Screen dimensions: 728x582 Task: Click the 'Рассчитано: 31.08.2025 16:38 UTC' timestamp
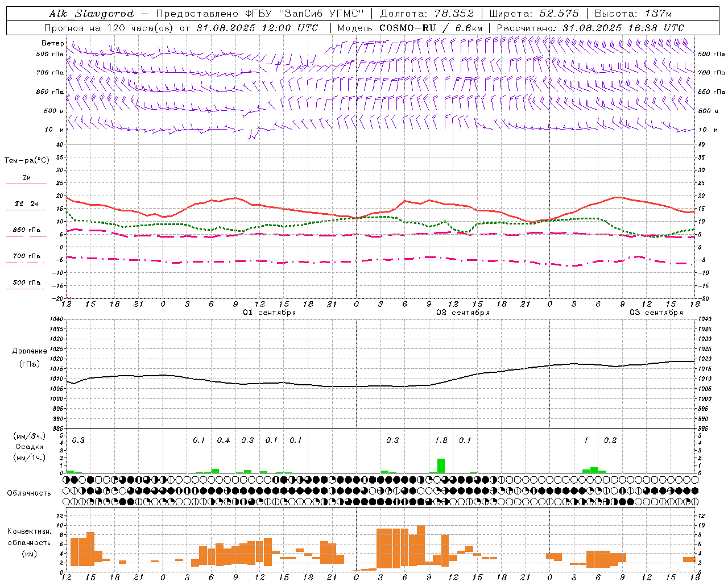click(x=590, y=28)
